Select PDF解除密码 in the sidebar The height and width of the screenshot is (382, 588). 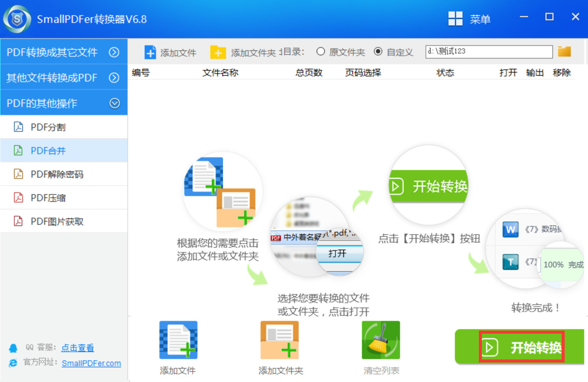(x=64, y=174)
